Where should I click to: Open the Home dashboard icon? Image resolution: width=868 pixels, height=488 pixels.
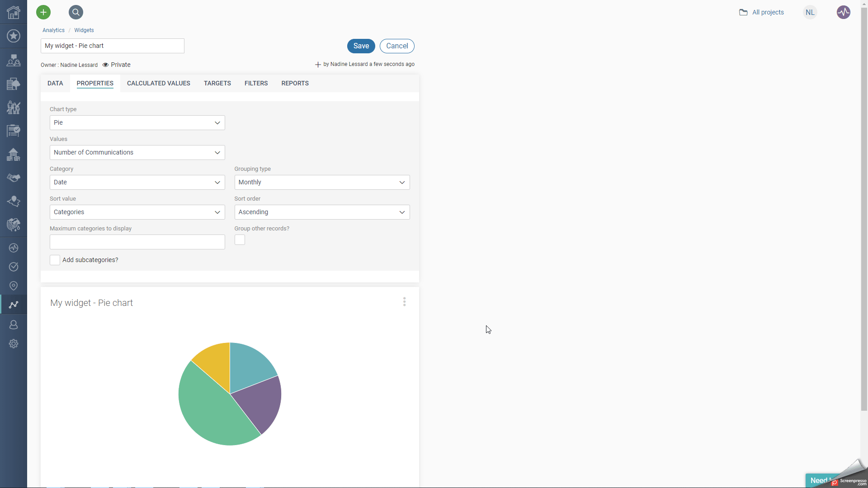point(13,12)
